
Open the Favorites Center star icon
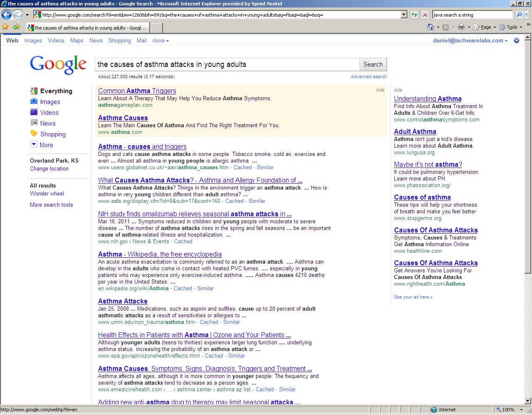(x=5, y=27)
